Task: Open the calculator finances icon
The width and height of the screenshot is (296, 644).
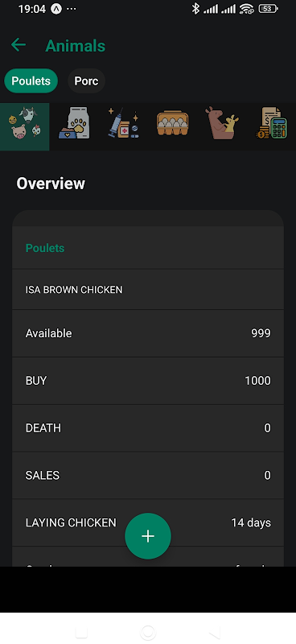Action: tap(271, 123)
